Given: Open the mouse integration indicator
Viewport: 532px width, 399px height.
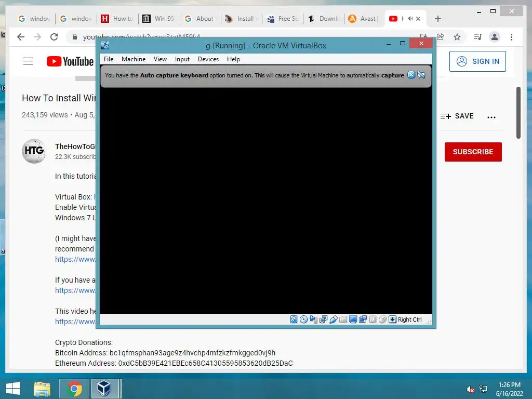Looking at the screenshot, I should [382, 320].
